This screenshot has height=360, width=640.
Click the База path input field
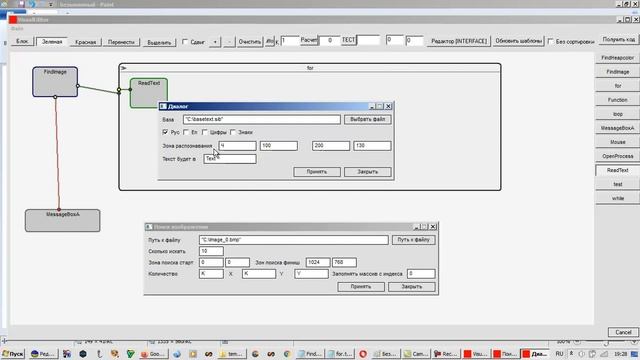pos(262,119)
